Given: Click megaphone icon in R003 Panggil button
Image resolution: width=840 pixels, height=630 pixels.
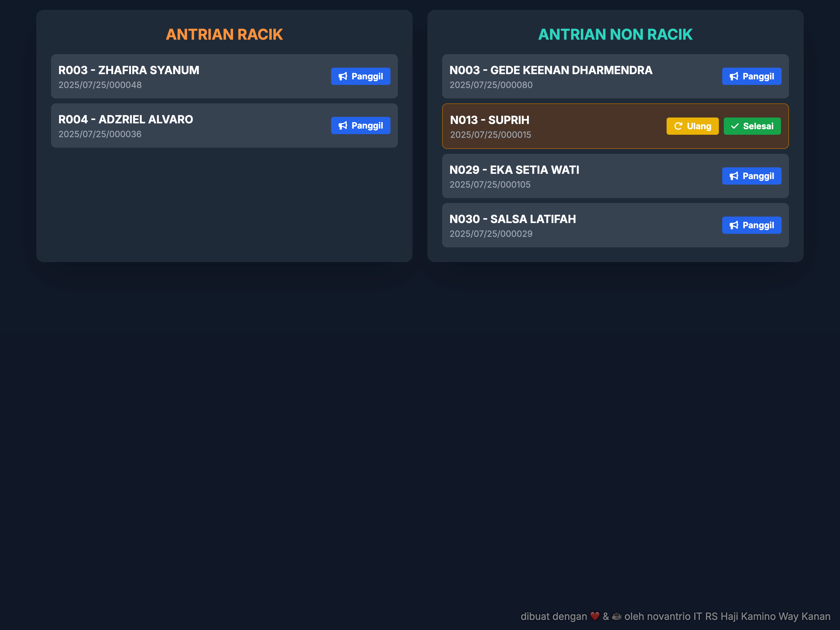Looking at the screenshot, I should pyautogui.click(x=343, y=76).
